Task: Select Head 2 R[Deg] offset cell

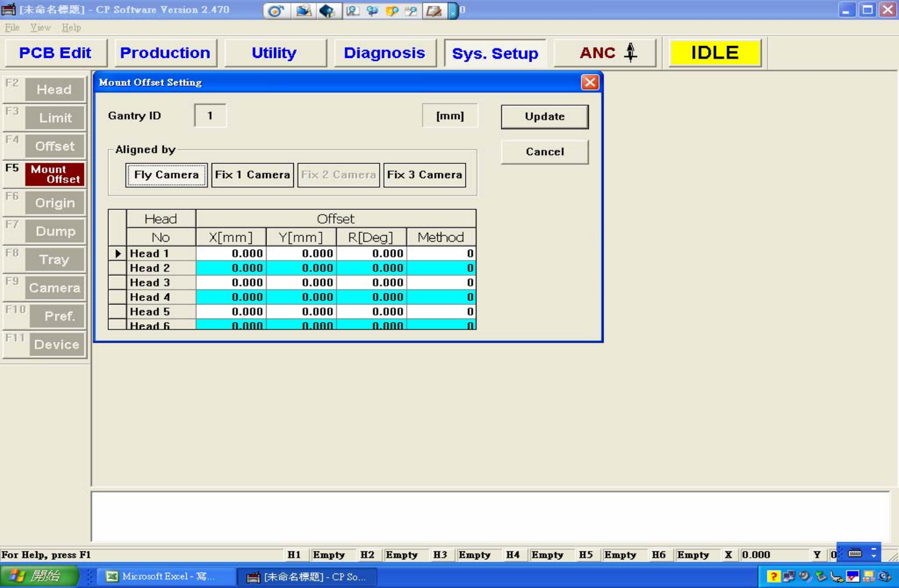Action: (x=371, y=268)
